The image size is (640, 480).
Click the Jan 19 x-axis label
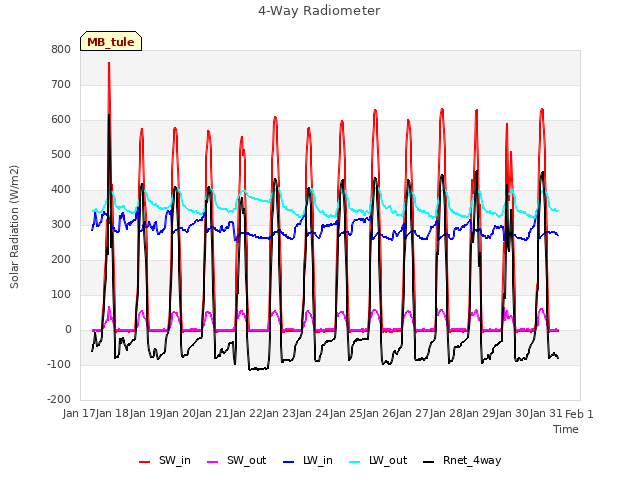click(146, 414)
